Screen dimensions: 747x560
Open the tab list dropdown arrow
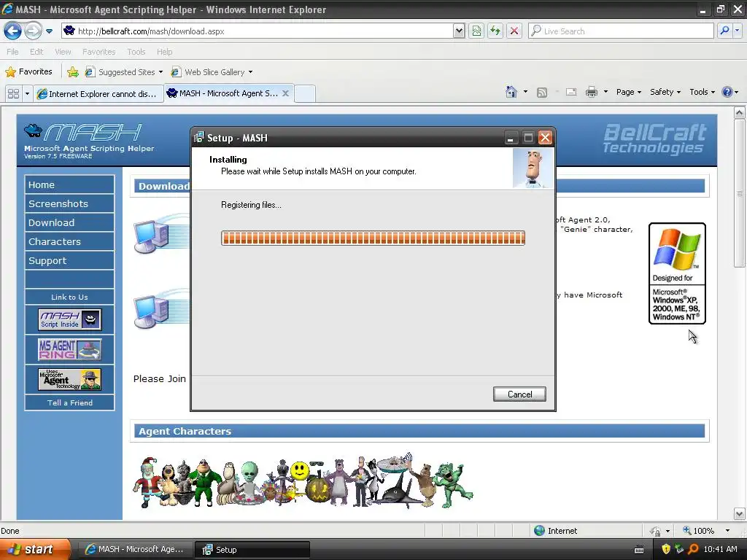27,93
